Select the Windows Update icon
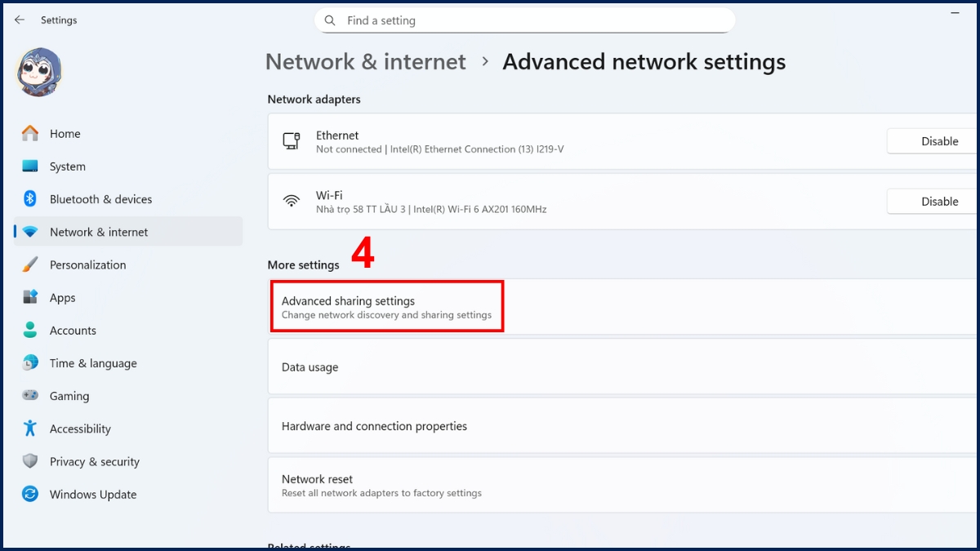980x551 pixels. (30, 494)
